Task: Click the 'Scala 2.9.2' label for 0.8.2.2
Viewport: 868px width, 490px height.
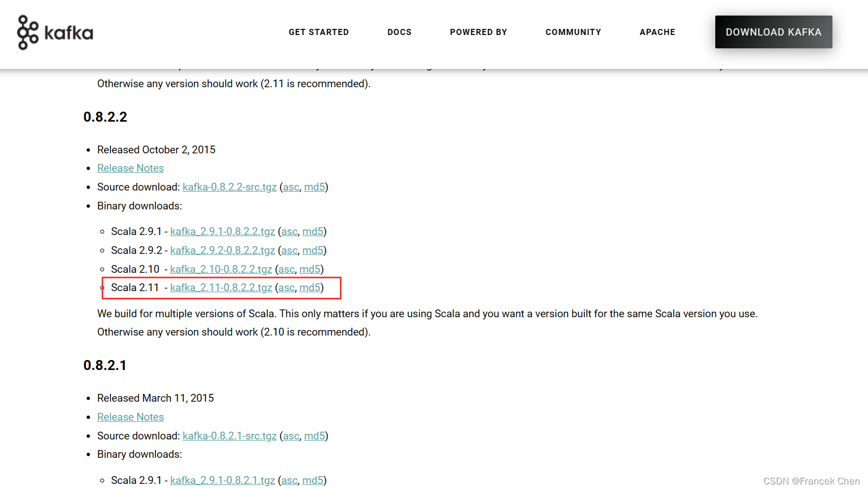Action: (137, 251)
